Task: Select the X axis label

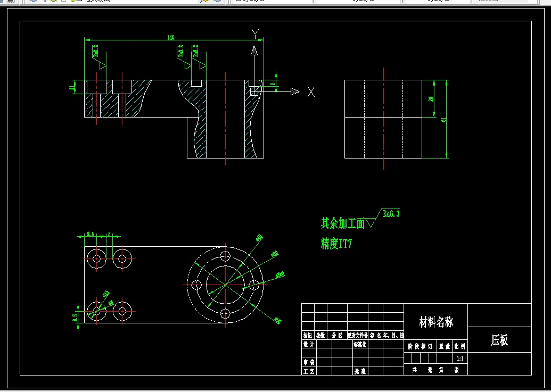Action: (311, 92)
